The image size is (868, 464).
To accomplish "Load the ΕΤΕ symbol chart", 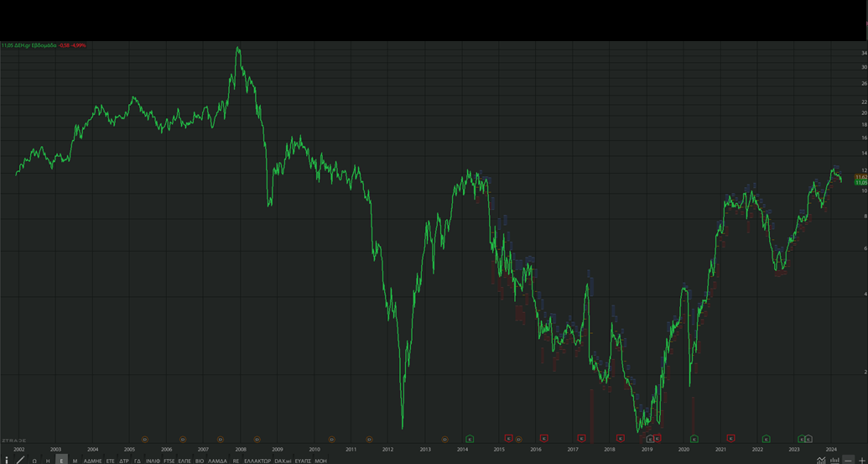I will (x=110, y=461).
